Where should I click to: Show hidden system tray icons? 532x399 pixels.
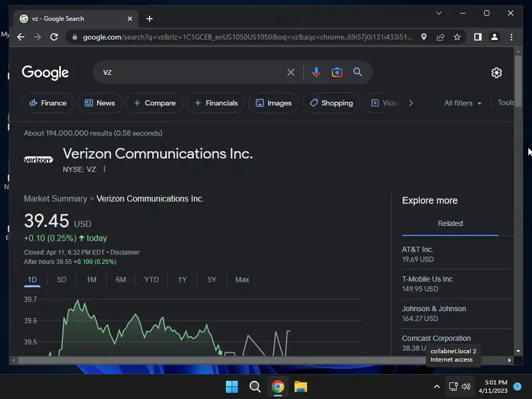[x=436, y=387]
